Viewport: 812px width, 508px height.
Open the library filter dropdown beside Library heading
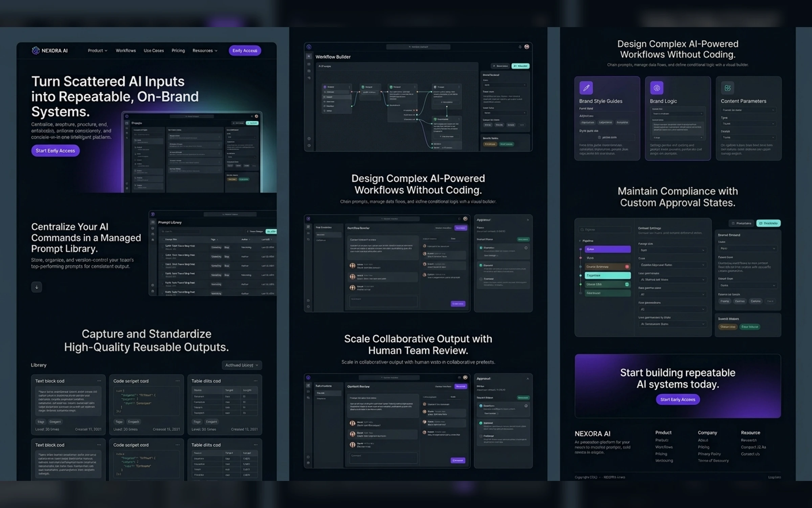[x=242, y=365]
